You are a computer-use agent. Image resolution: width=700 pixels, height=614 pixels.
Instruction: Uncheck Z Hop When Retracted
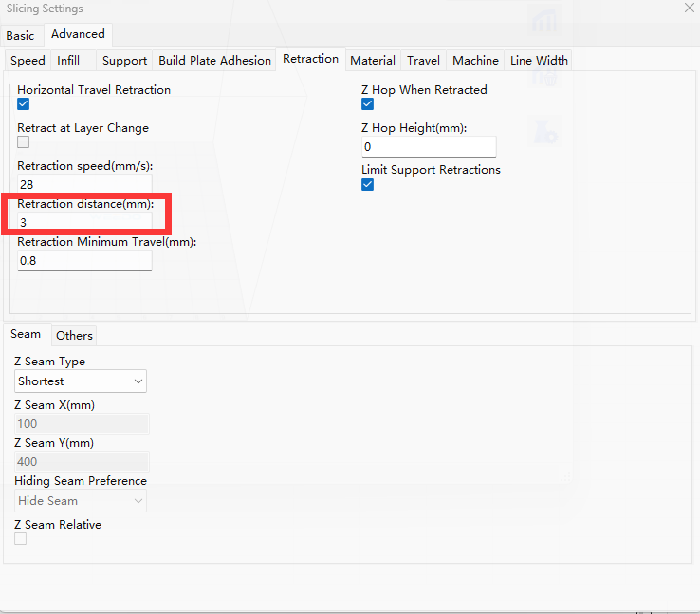(368, 104)
